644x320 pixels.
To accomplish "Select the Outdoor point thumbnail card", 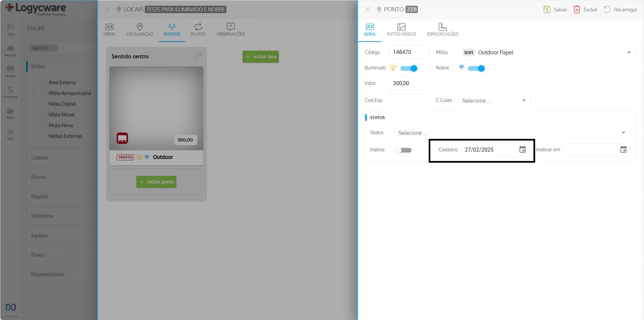I will coord(156,108).
